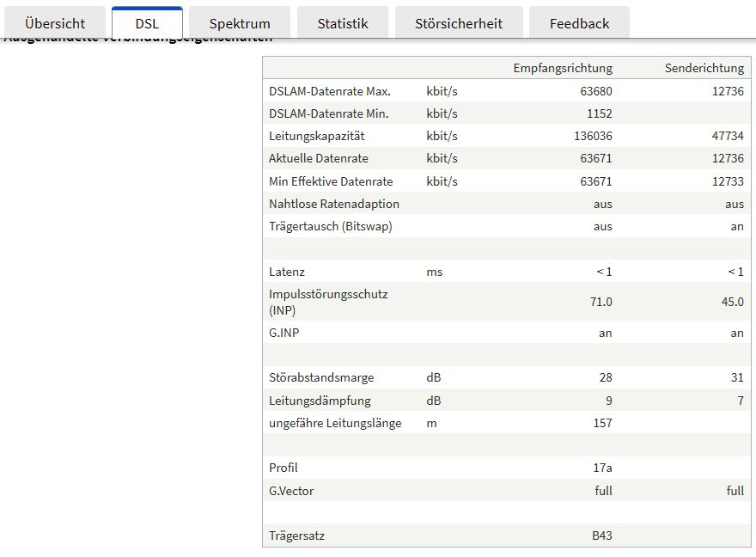Select the Aktuelle Datenrate row label

click(x=319, y=158)
